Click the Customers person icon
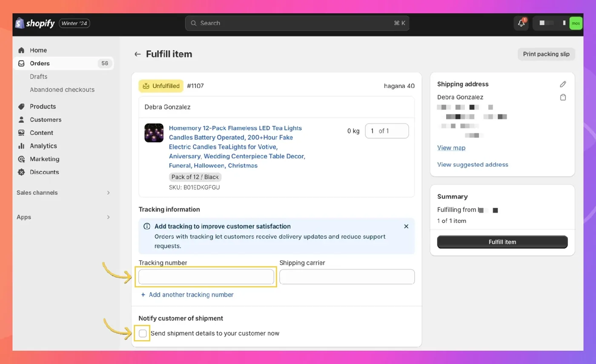This screenshot has height=364, width=596. coord(21,119)
